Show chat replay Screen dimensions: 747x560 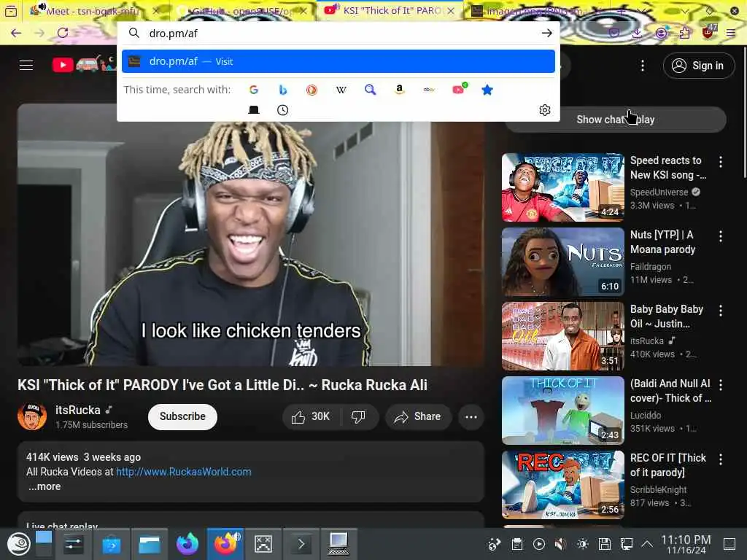click(616, 120)
